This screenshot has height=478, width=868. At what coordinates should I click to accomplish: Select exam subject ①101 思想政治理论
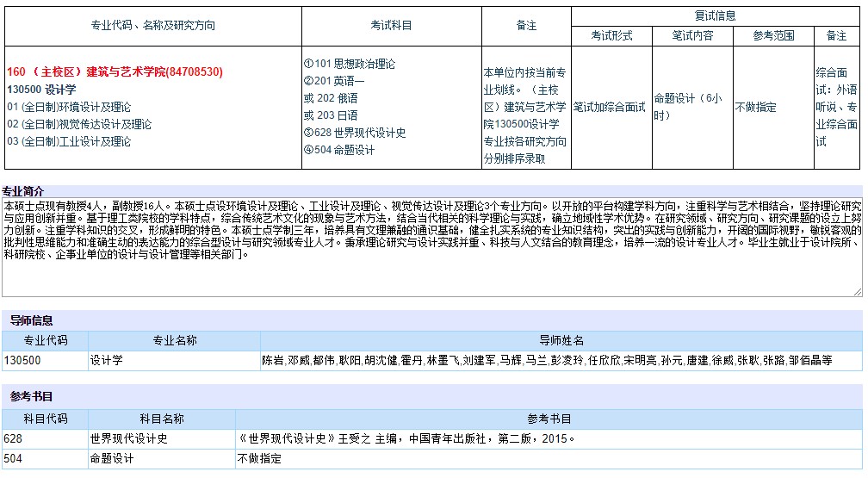[350, 64]
